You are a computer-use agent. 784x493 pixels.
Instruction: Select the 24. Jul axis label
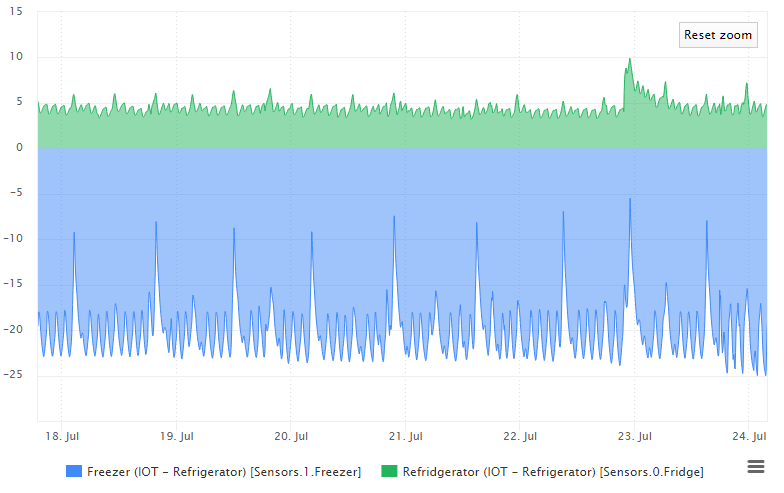(x=749, y=436)
